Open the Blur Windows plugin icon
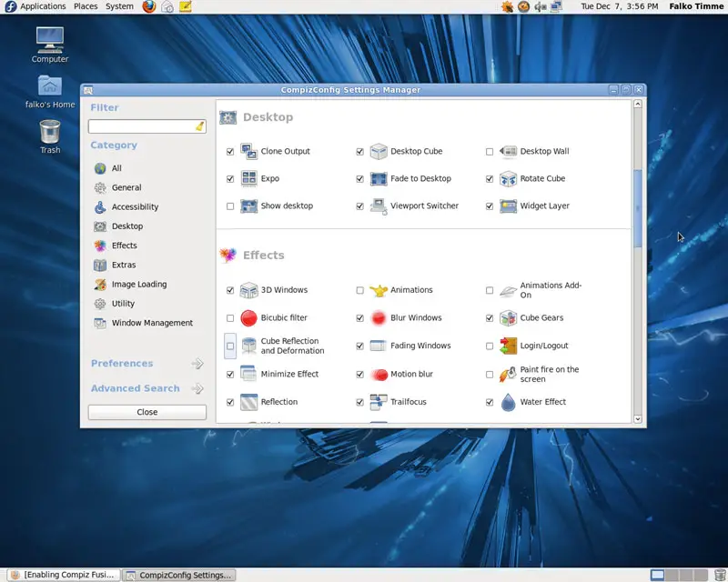Screen dimensions: 728x582 [379, 318]
